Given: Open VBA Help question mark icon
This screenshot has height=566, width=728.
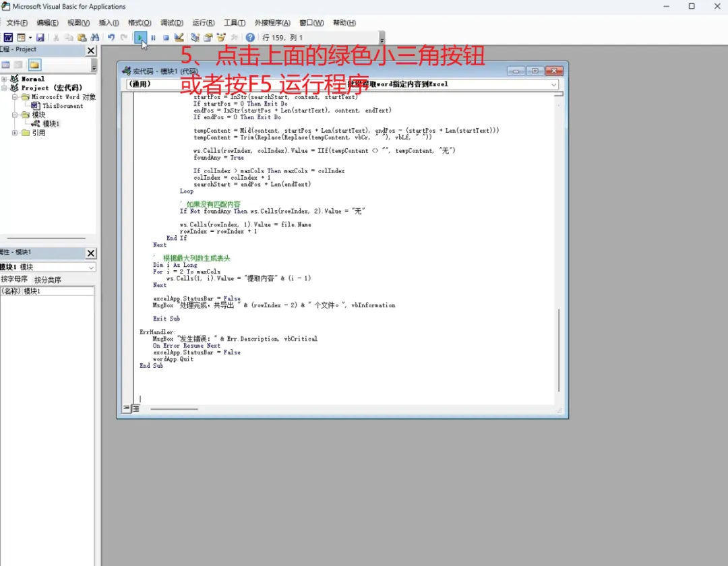Looking at the screenshot, I should tap(250, 38).
